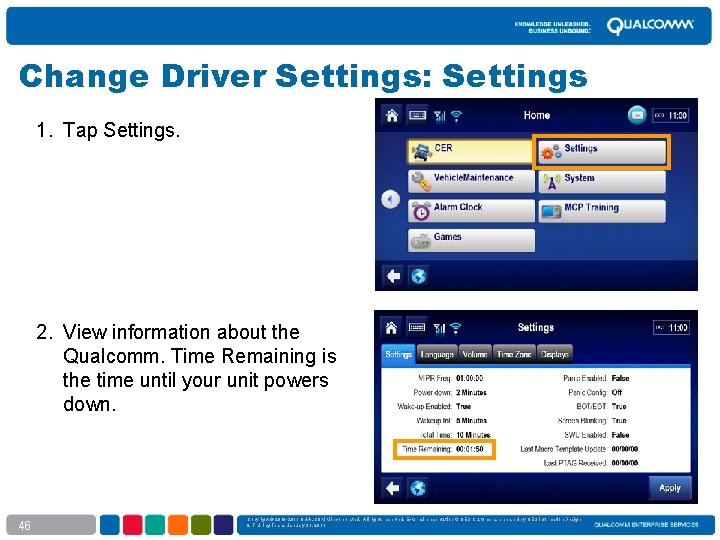Tap the back arrow on the Home screen

(393, 276)
